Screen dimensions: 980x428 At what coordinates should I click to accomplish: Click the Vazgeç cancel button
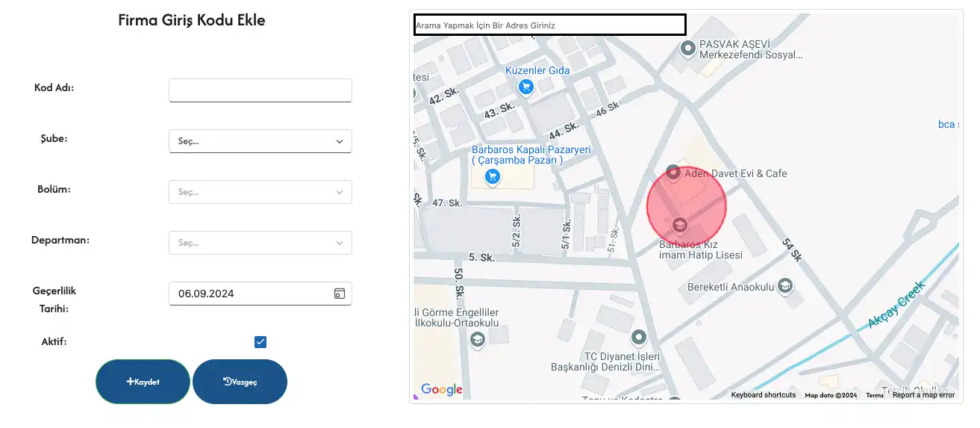240,382
